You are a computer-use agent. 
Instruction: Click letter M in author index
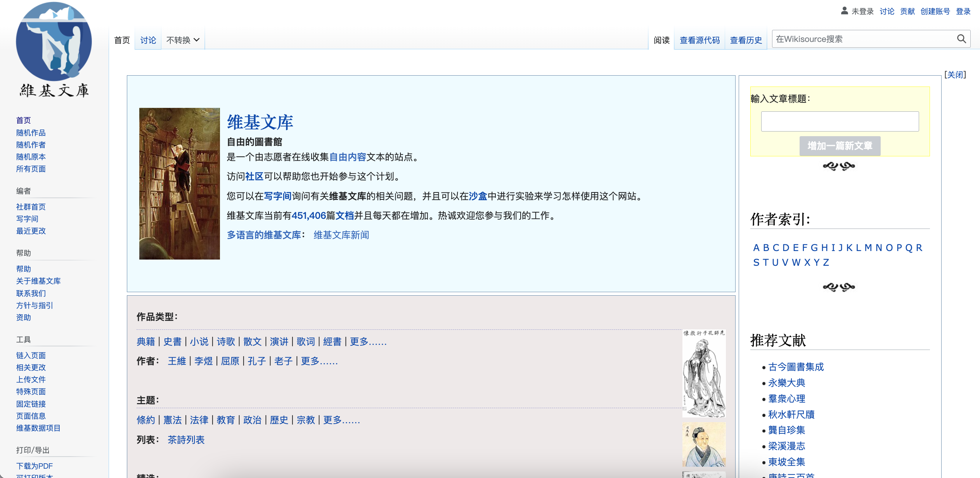pyautogui.click(x=868, y=248)
